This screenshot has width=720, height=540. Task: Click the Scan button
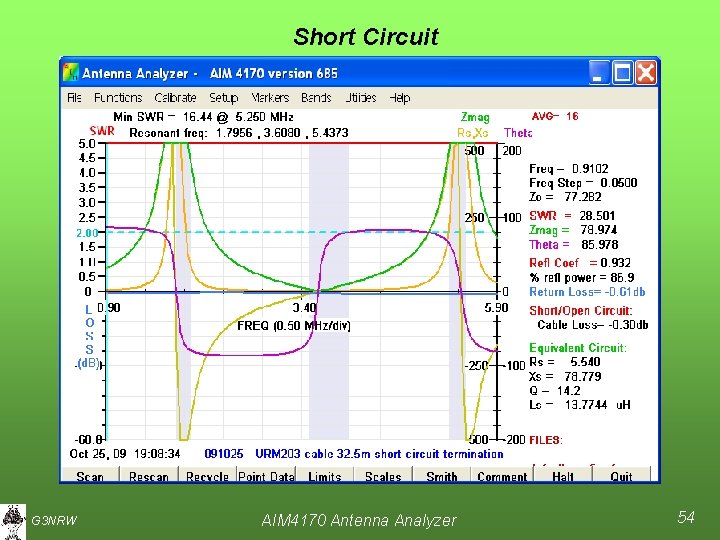[x=90, y=475]
